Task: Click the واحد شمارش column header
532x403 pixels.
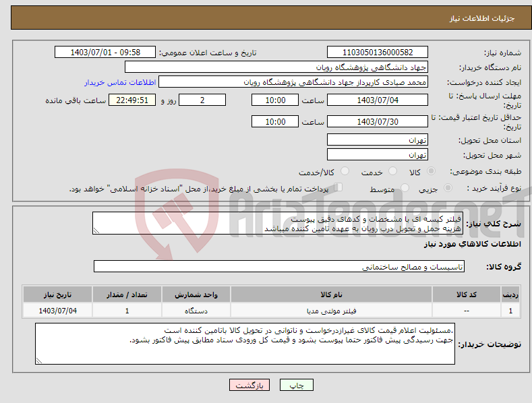Action: click(196, 294)
